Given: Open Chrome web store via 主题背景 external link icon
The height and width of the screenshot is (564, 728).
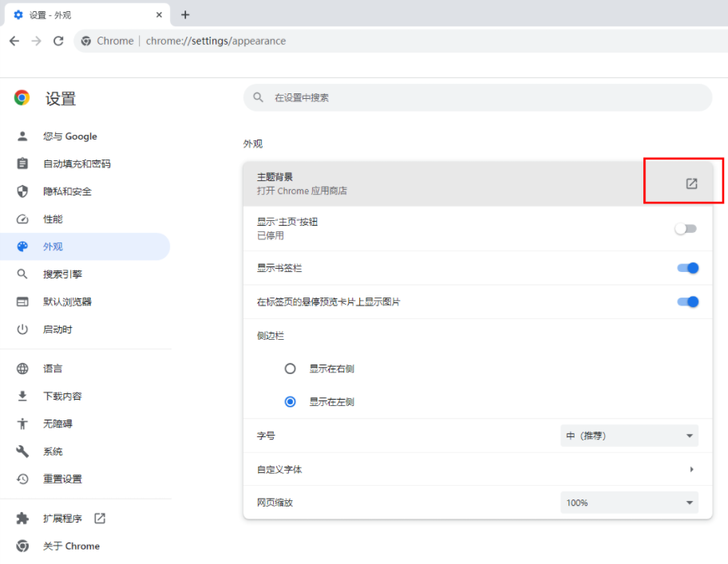Looking at the screenshot, I should point(691,183).
